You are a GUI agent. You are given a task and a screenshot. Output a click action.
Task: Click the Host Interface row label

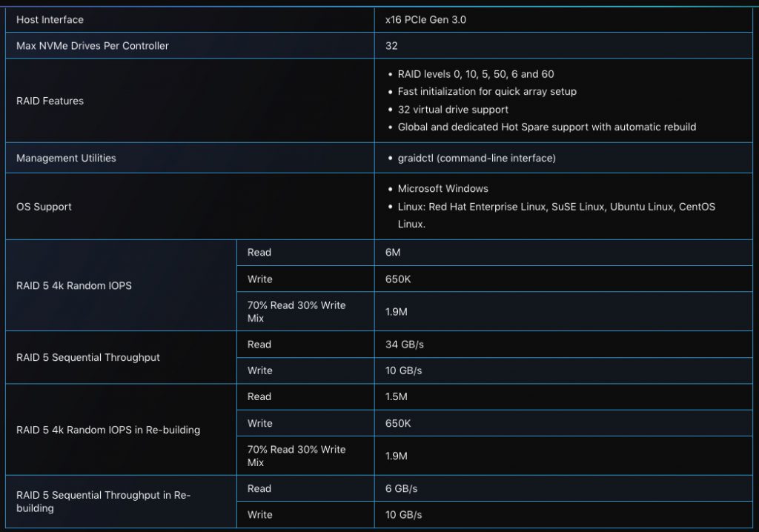(x=50, y=20)
